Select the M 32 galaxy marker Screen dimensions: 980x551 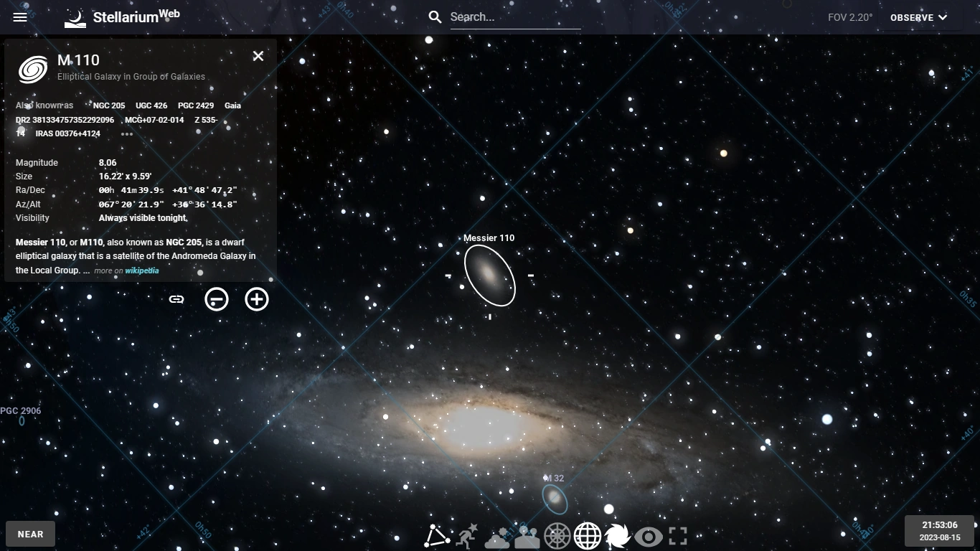click(555, 499)
